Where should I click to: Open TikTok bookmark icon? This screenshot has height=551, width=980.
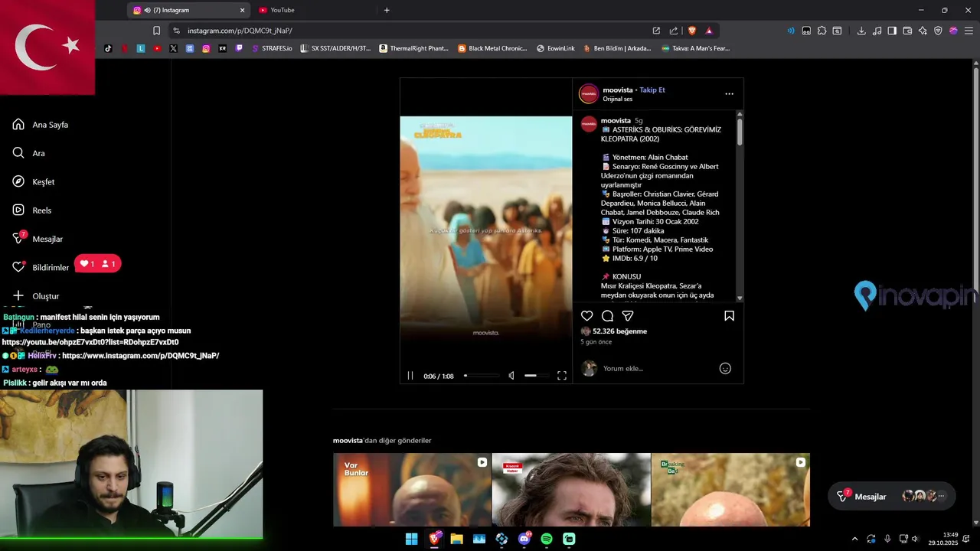click(108, 48)
